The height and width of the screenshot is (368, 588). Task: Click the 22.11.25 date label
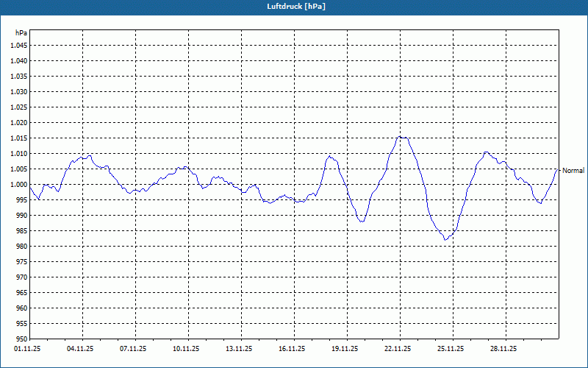[398, 349]
